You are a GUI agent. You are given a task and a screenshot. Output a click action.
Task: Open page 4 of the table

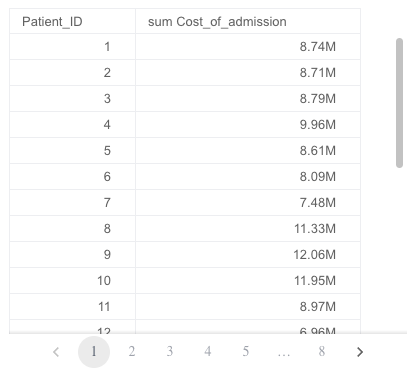pos(208,352)
